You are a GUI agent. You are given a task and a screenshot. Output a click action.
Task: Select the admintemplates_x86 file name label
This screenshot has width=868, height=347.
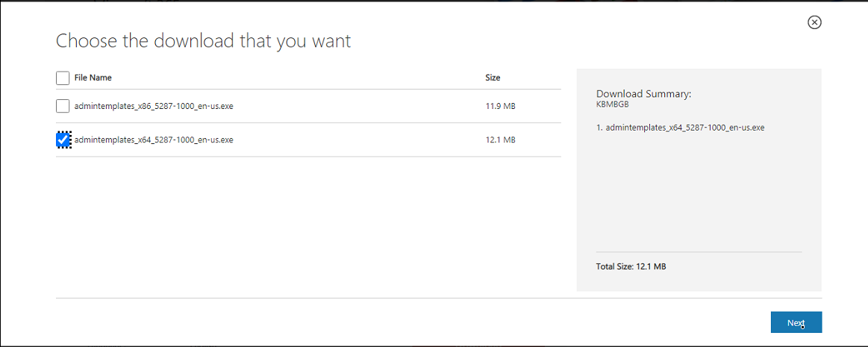click(x=153, y=106)
